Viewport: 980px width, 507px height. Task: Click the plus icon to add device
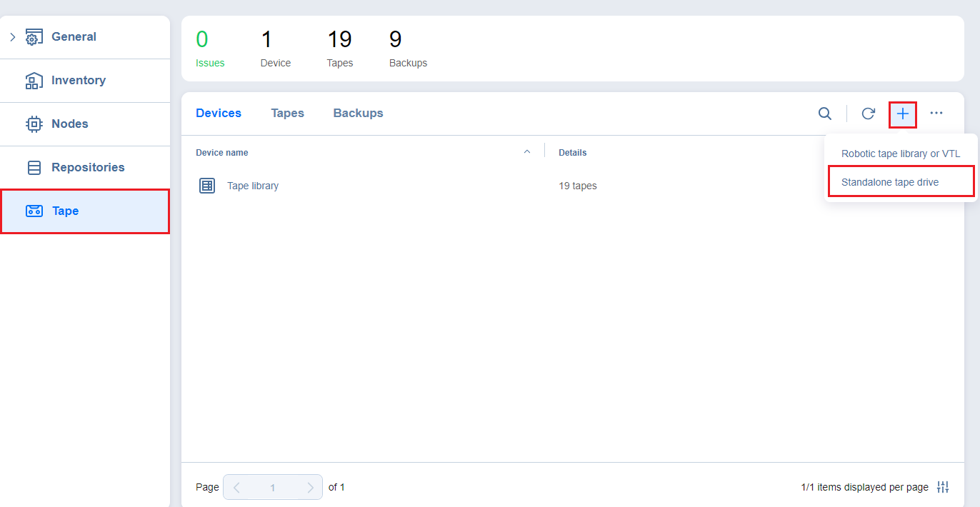point(903,114)
